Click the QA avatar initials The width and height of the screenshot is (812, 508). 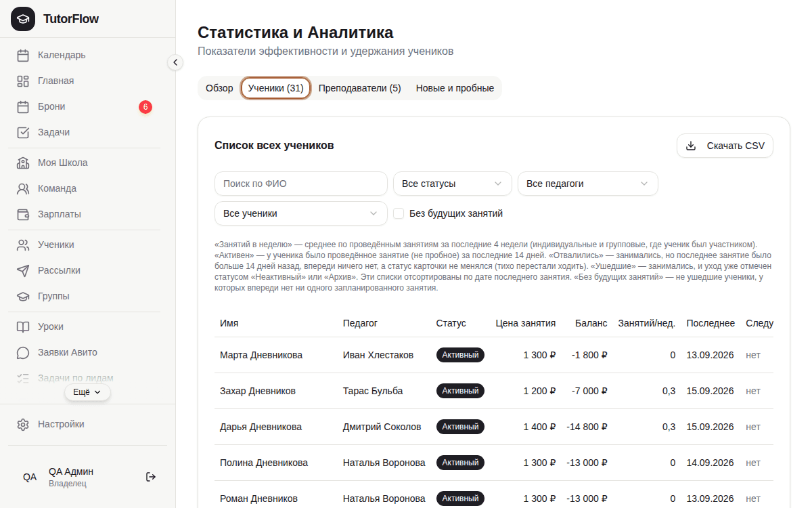[x=30, y=477]
